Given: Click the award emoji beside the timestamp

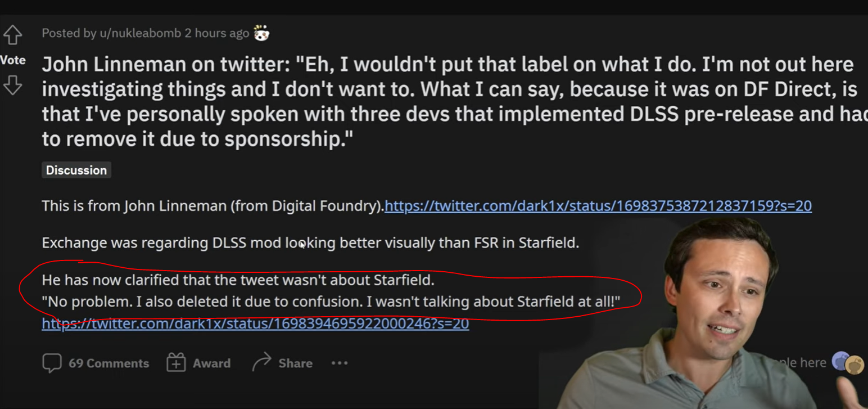Looking at the screenshot, I should (261, 33).
